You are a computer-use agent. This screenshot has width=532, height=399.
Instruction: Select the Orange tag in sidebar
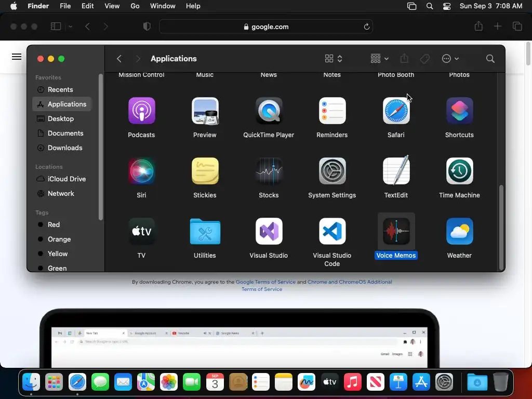coord(62,239)
